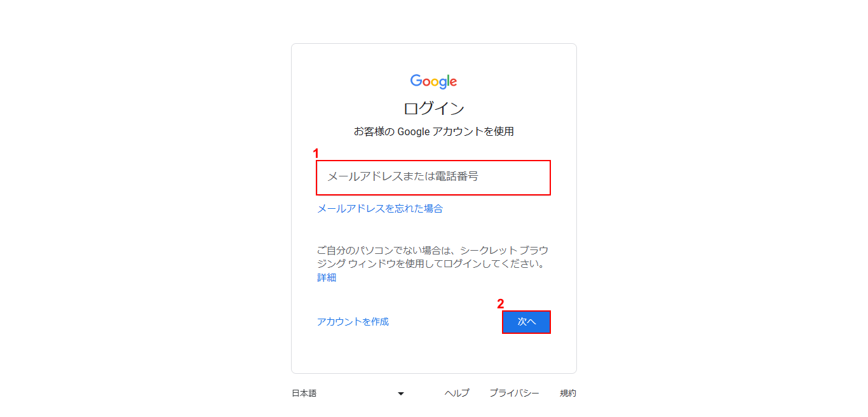Screen dimensions: 868x417
Task: Click the word Google in the subtitle
Action: coord(414,131)
